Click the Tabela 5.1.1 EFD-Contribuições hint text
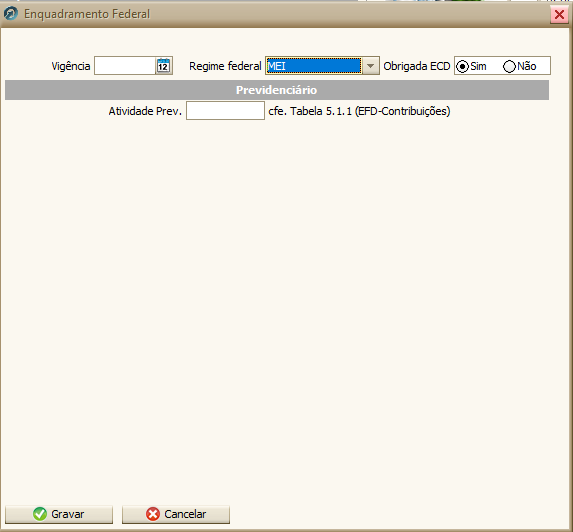The width and height of the screenshot is (573, 532). 359,111
